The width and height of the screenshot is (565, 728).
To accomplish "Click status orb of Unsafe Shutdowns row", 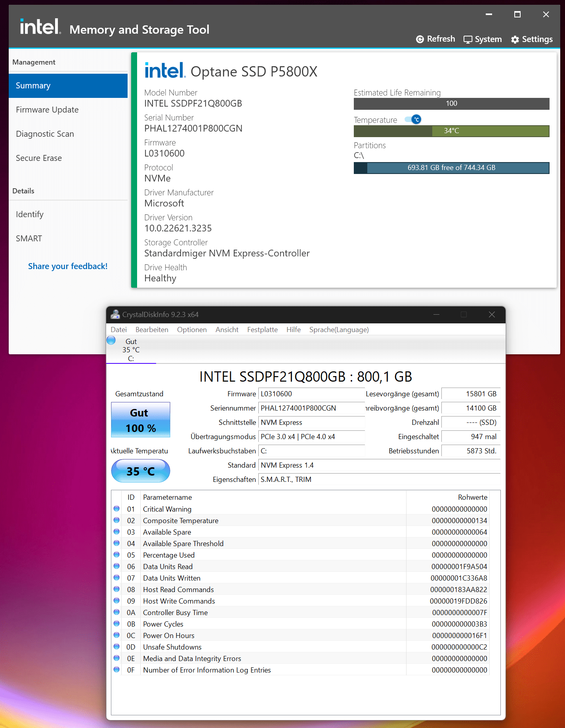I will point(116,646).
